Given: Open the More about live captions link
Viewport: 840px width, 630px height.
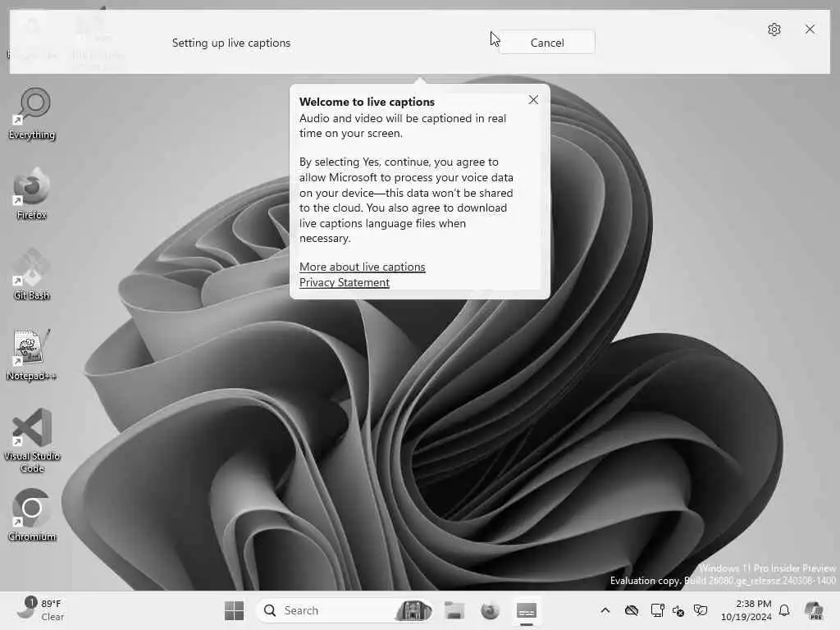Looking at the screenshot, I should click(362, 267).
